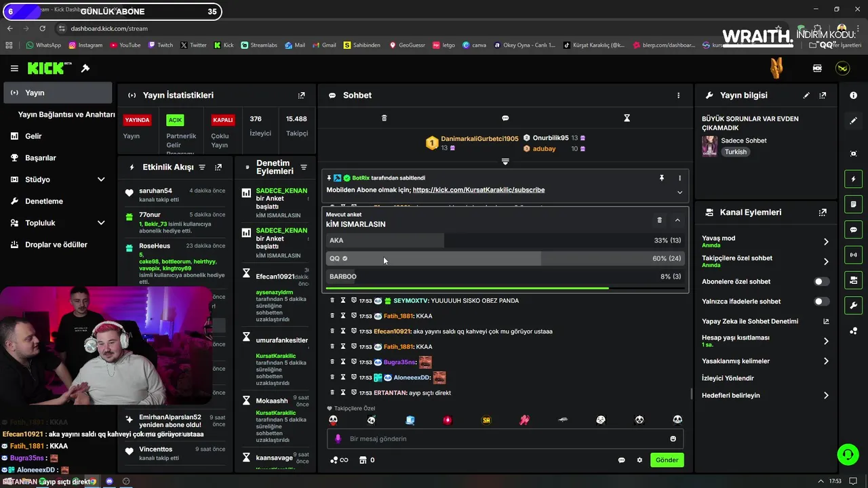This screenshot has height=488, width=868.
Task: Open chat settings gear beside Gönder
Action: 639,460
